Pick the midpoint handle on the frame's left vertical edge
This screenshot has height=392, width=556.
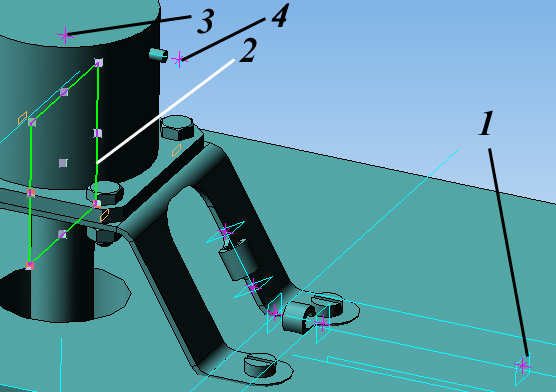(x=31, y=193)
